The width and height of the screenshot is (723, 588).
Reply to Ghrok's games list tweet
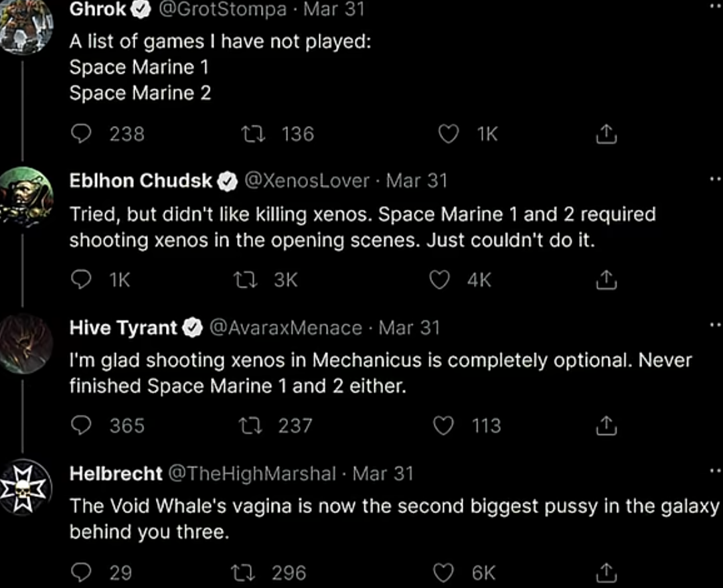pyautogui.click(x=81, y=134)
